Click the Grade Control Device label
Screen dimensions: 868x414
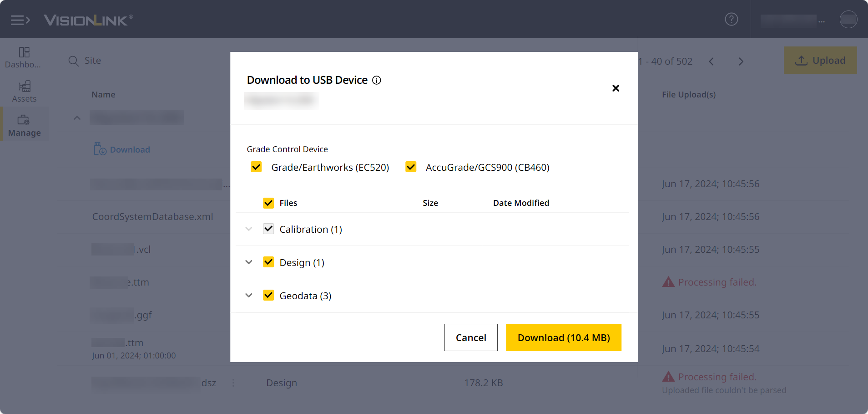[x=287, y=149]
